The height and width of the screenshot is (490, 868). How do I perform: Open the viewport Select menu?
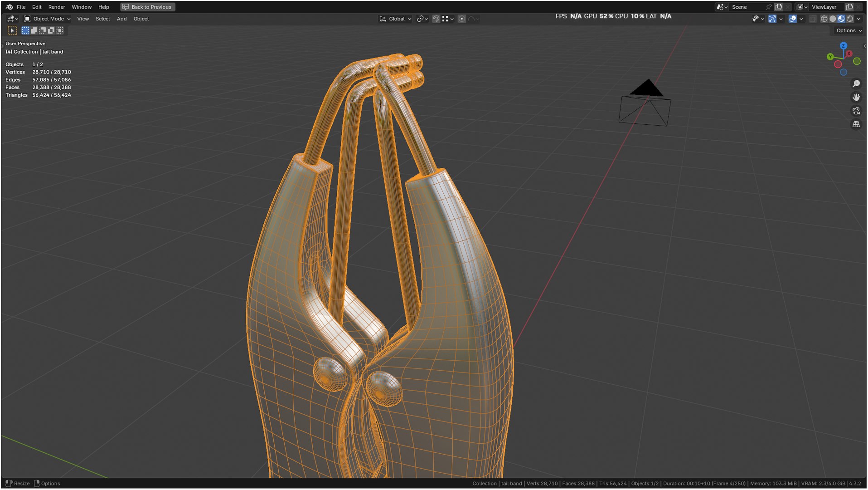103,19
